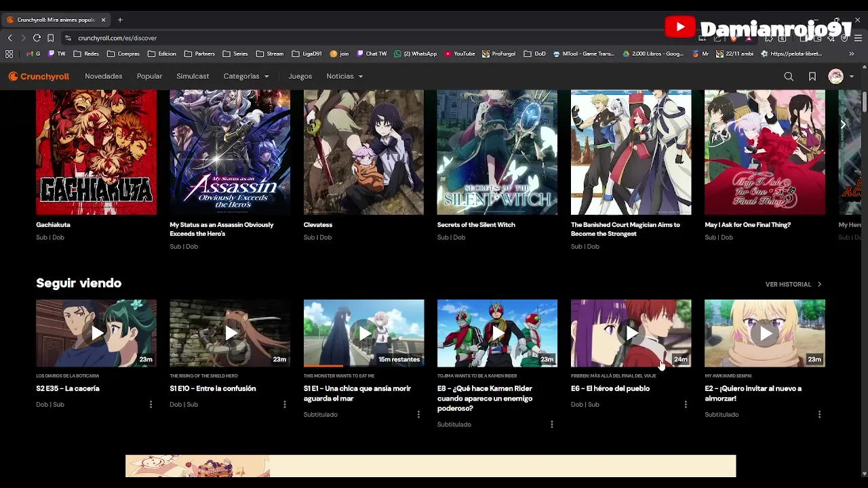Open the profile dropdown arrow

[x=852, y=77]
